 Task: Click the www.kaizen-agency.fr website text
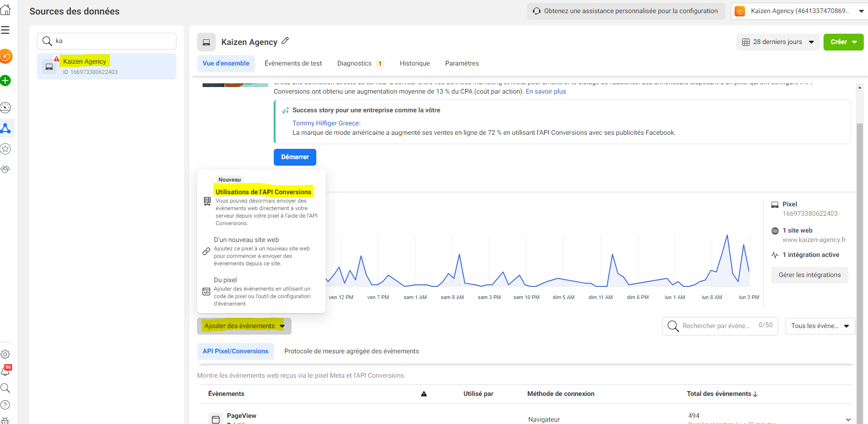[x=814, y=240]
